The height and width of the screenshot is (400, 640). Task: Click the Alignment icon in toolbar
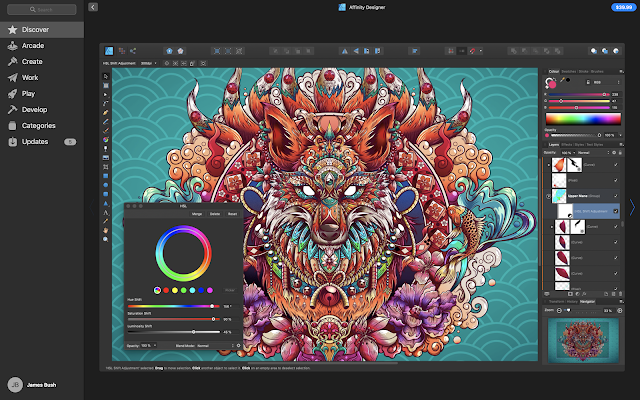tap(414, 51)
